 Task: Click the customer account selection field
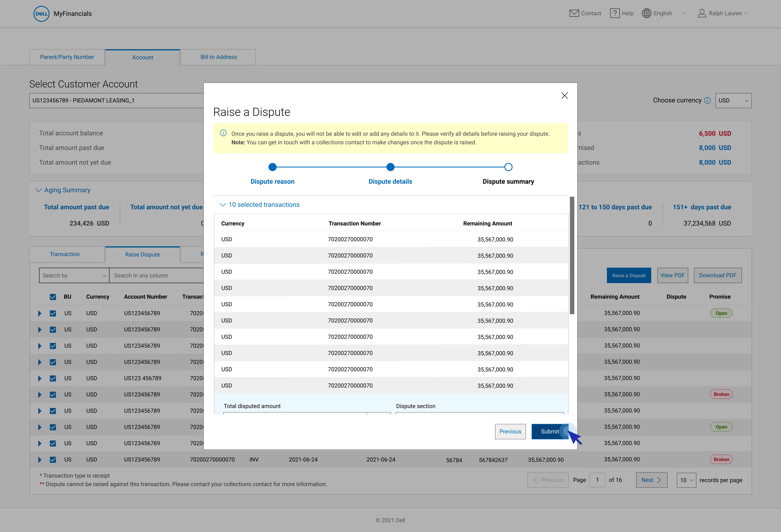pyautogui.click(x=116, y=100)
